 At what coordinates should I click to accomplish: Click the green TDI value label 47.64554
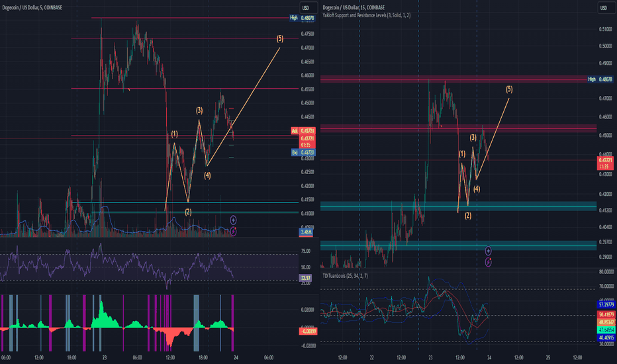606,330
